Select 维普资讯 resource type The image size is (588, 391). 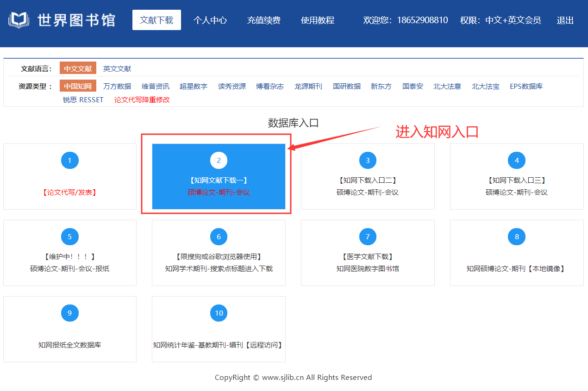tap(156, 86)
